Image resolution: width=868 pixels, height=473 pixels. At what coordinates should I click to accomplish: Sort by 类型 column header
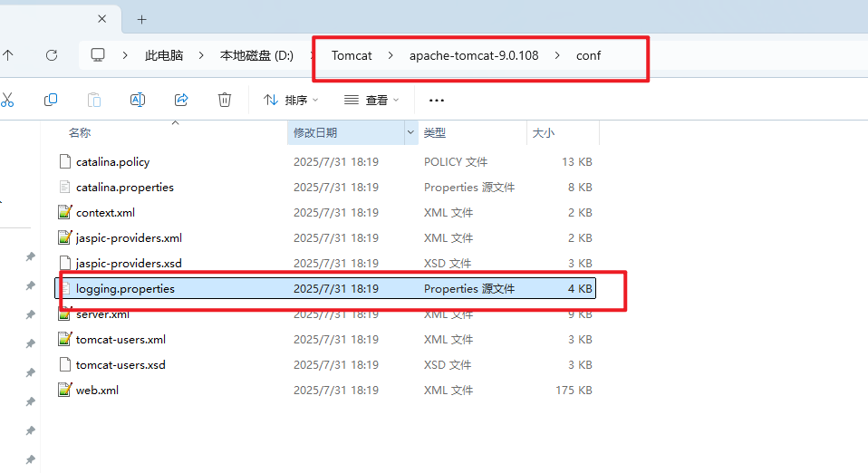point(435,133)
